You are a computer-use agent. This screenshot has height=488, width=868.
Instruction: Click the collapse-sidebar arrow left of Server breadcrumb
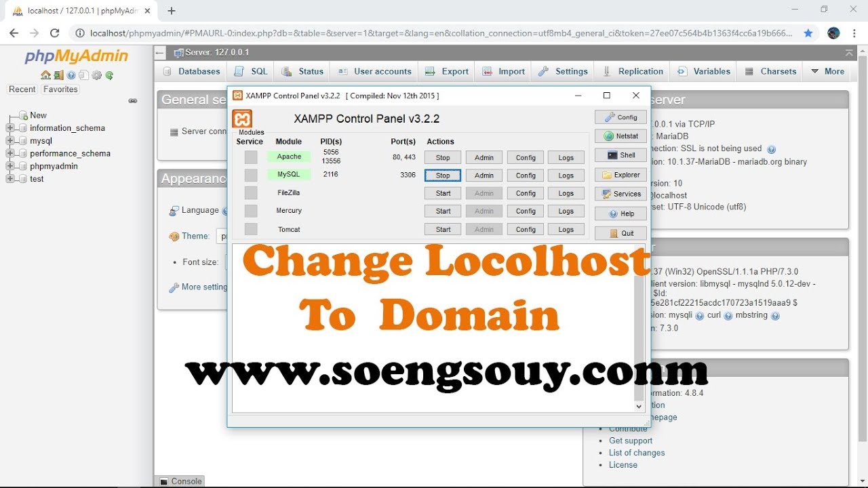[160, 53]
